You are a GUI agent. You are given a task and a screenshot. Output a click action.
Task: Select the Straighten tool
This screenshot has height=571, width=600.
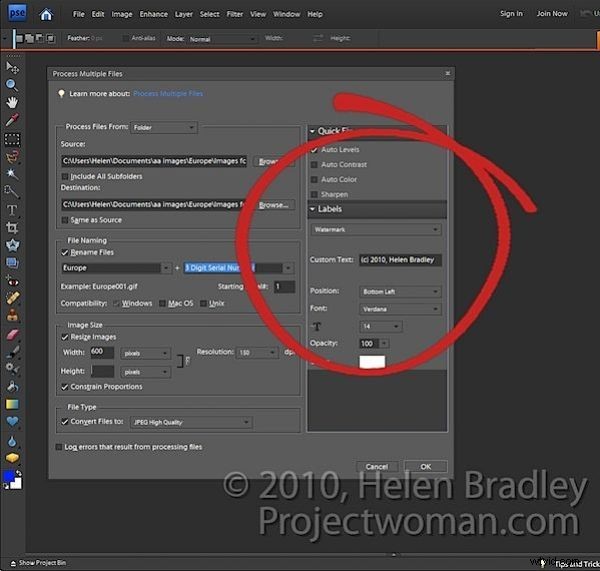12,263
